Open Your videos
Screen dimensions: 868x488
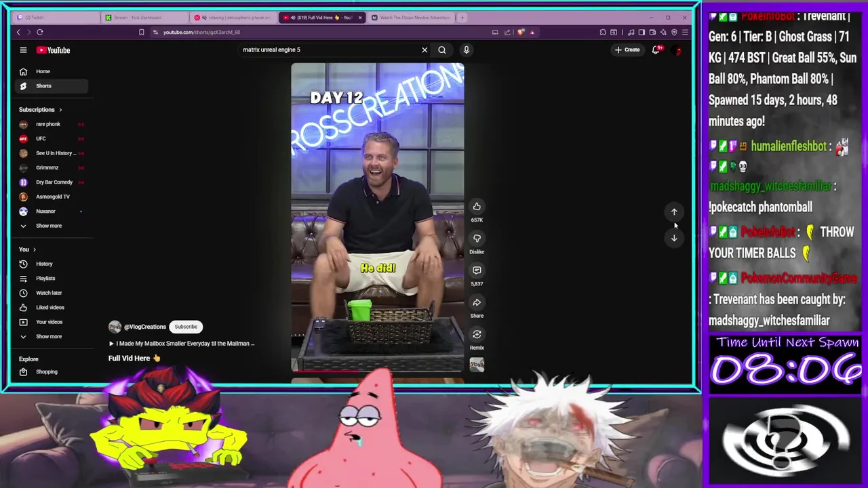pos(52,322)
